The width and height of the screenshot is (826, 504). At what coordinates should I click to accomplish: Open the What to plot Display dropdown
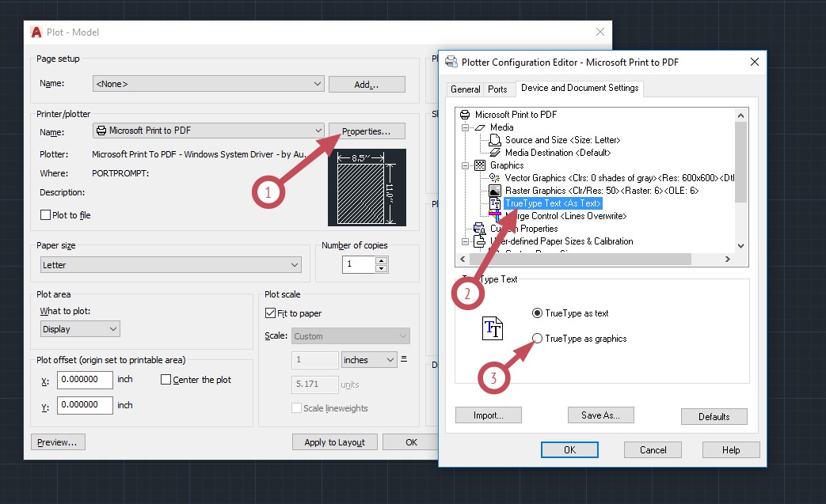coord(80,329)
